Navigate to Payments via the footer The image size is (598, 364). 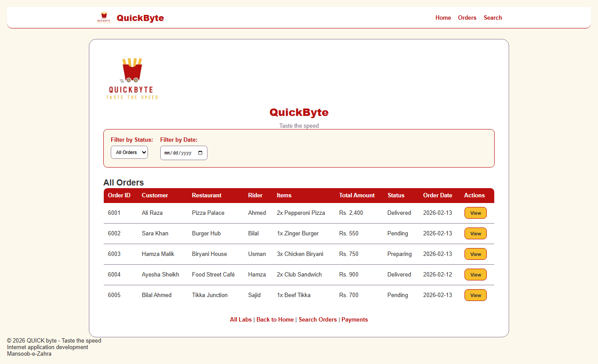[355, 319]
